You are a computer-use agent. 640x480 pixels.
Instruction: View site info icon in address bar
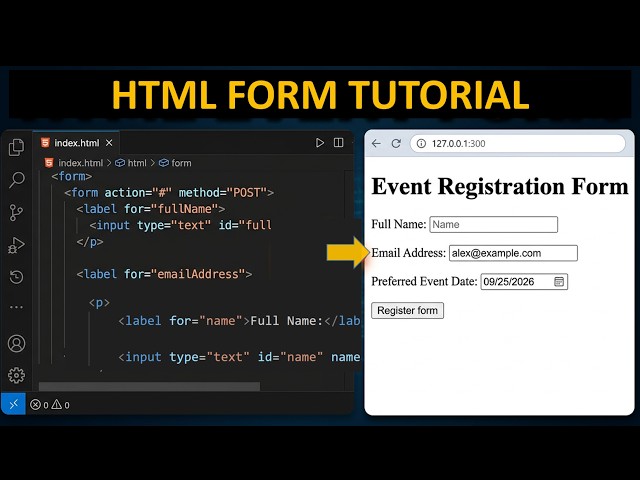point(421,143)
